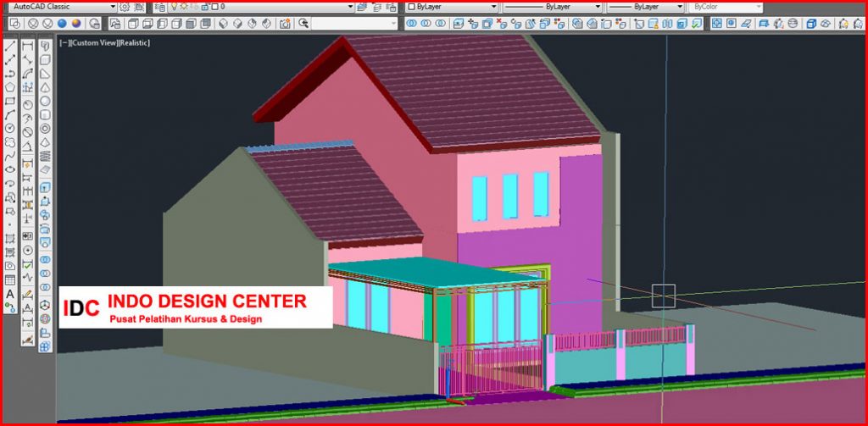
Task: Create Camera from View toolbar
Action: coord(285,23)
